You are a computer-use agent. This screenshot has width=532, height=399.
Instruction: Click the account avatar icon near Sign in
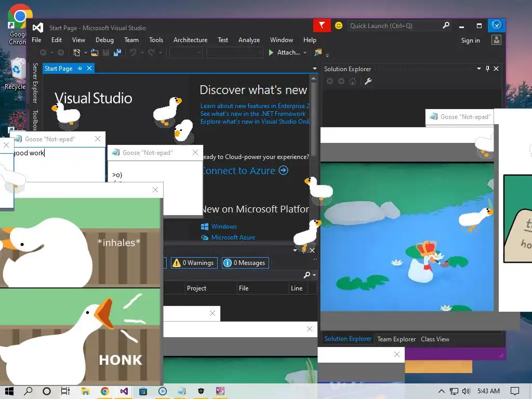[496, 40]
